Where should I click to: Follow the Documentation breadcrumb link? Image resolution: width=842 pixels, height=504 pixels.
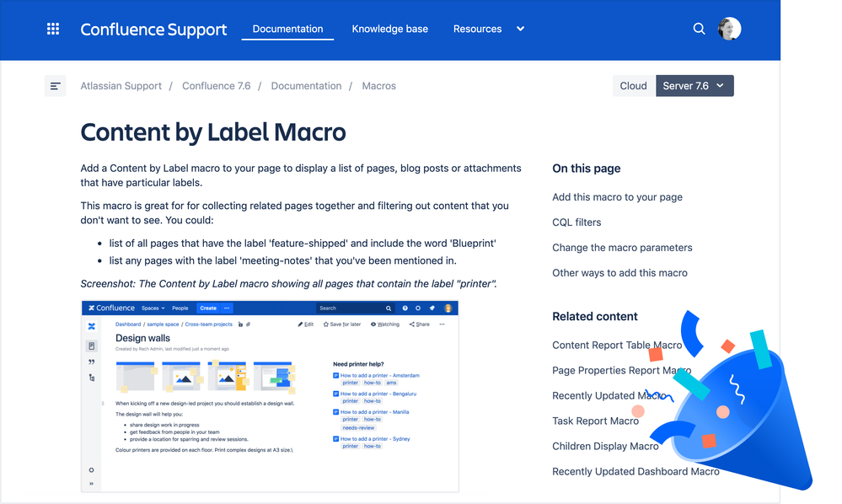306,86
